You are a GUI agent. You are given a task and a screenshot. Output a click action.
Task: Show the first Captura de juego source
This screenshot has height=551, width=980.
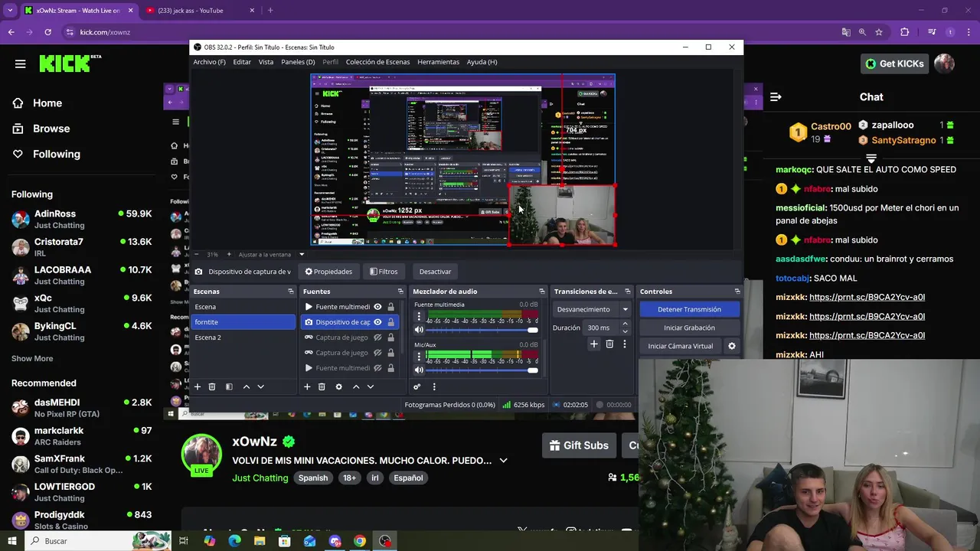377,337
